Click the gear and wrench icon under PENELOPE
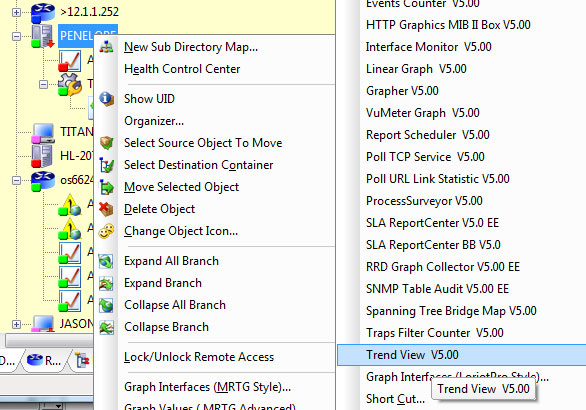Viewport: 586px width, 410px height. point(70,84)
